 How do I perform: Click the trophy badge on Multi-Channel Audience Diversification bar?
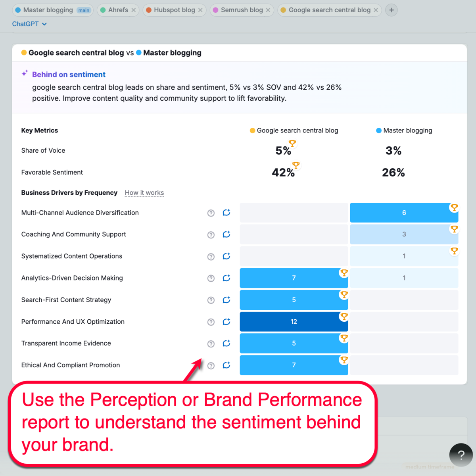[454, 207]
